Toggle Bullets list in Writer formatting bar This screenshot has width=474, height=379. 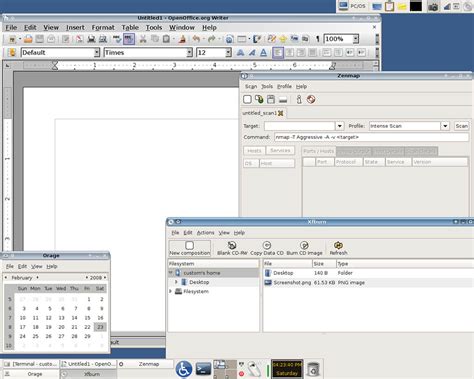pos(338,52)
